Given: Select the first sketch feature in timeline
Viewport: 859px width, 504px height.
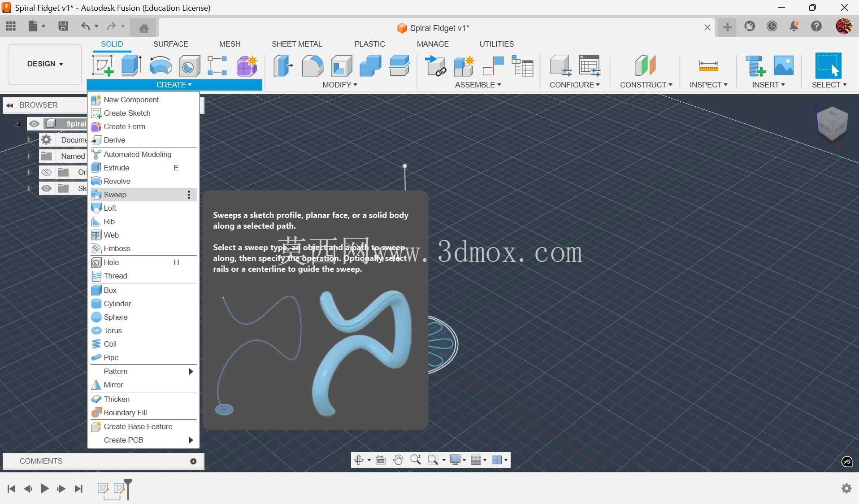Looking at the screenshot, I should pos(103,488).
